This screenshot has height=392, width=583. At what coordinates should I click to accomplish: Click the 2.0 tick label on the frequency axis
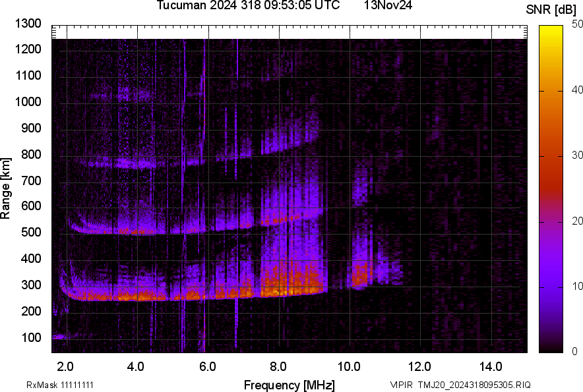[65, 366]
